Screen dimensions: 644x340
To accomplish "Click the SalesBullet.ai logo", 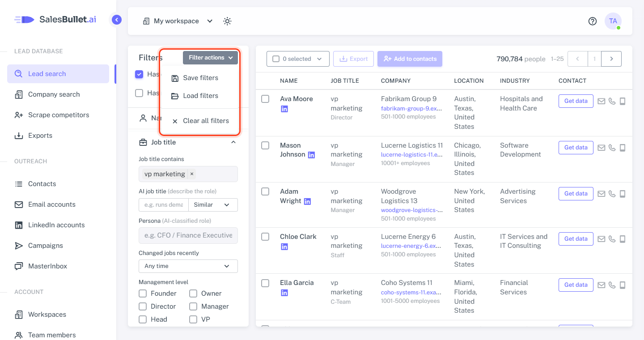I will pos(55,19).
